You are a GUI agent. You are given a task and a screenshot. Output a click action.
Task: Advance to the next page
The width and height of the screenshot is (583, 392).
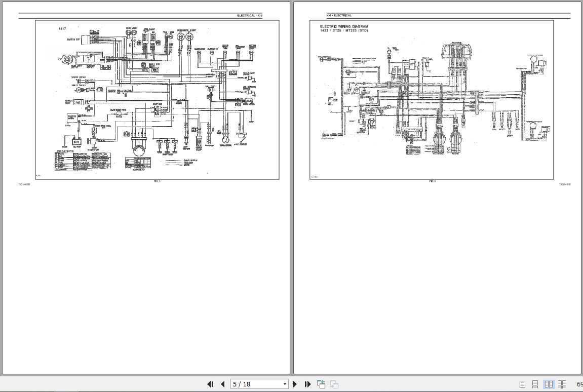(295, 384)
